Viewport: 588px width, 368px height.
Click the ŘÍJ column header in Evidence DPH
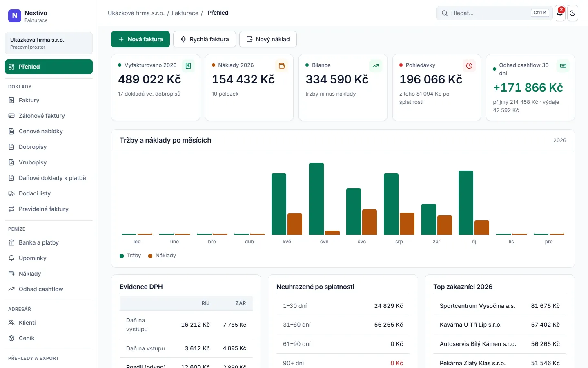click(x=205, y=303)
